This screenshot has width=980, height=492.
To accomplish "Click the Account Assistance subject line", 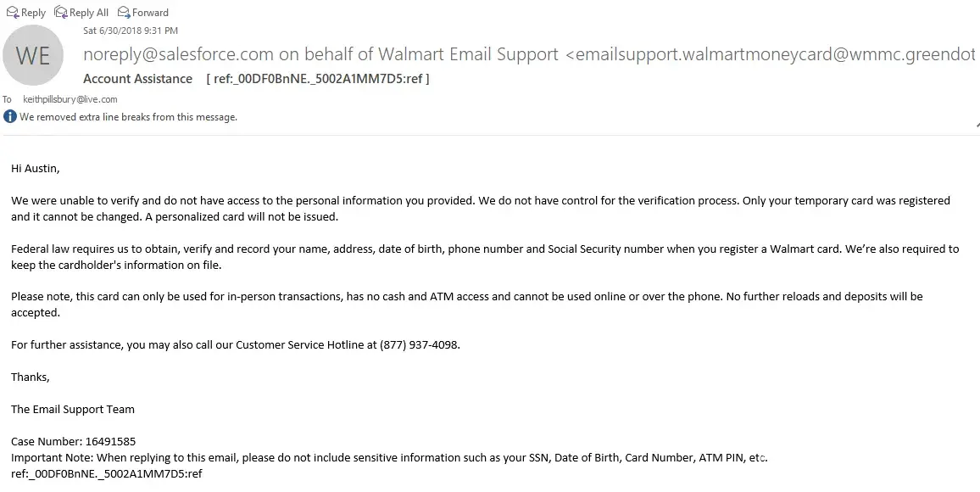I will point(137,79).
